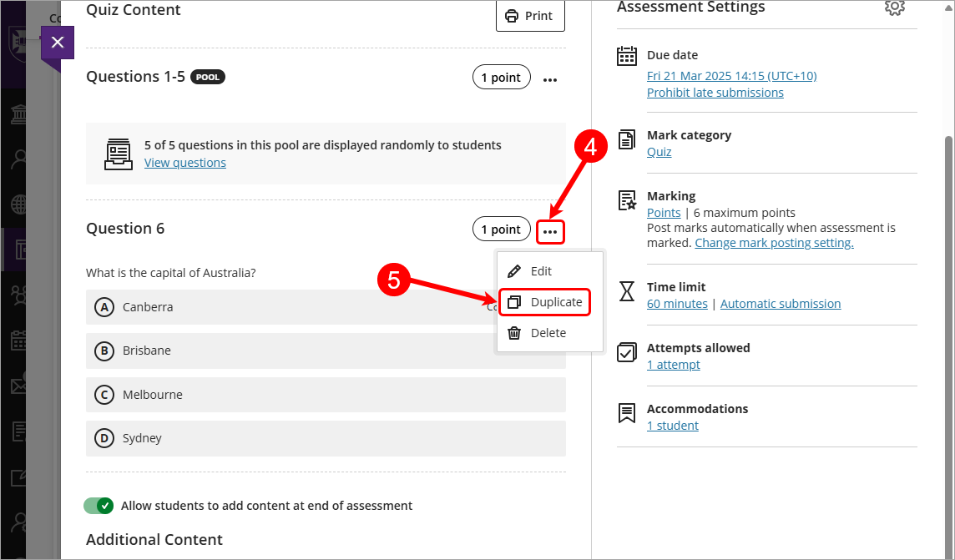Choose Delete from the question menu

550,333
